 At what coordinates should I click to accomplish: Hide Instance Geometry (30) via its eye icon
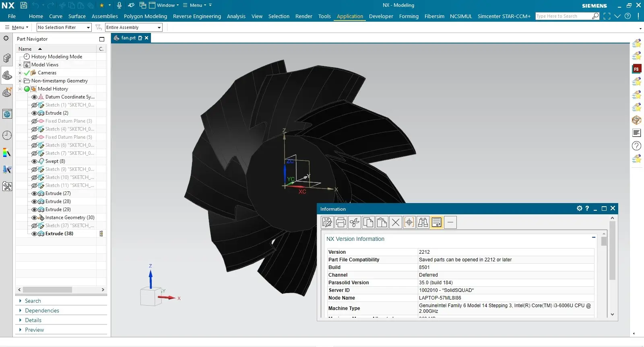pyautogui.click(x=34, y=218)
